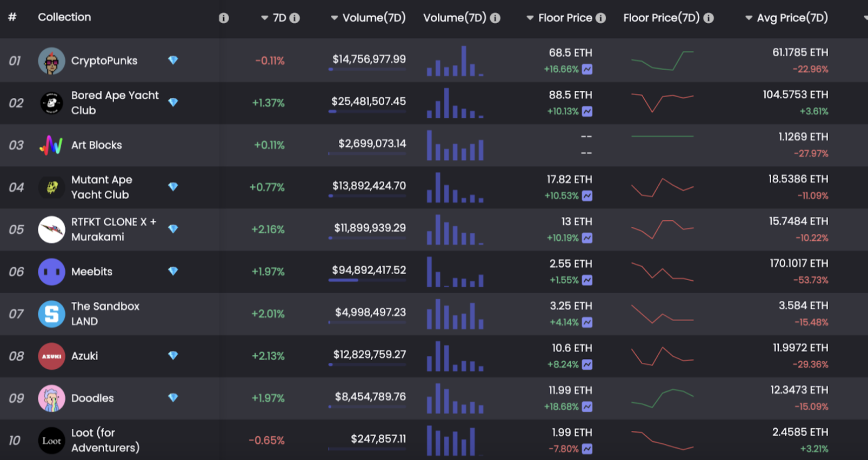Open the Art Blocks collection link

[x=97, y=145]
